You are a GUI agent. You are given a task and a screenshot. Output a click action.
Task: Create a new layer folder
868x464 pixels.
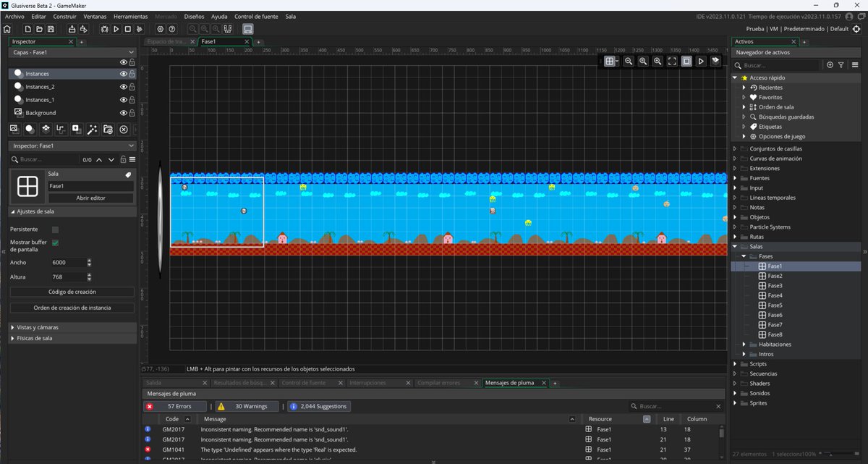108,129
